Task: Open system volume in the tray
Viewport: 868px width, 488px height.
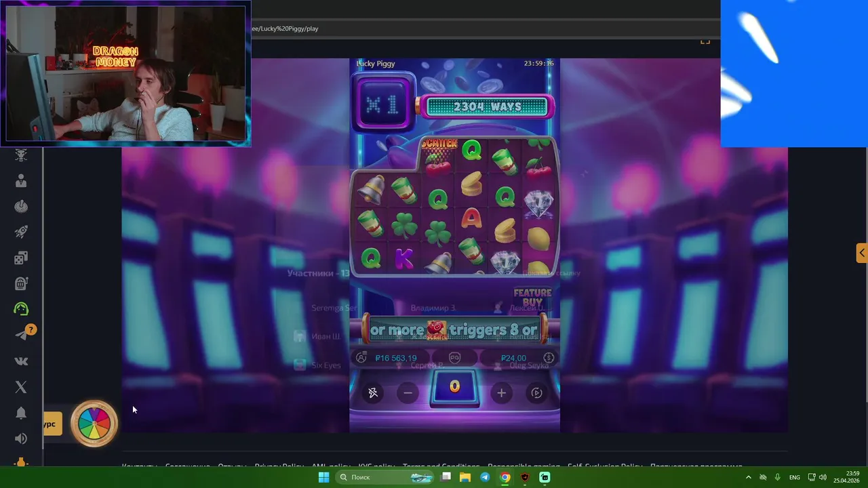Action: (x=823, y=477)
